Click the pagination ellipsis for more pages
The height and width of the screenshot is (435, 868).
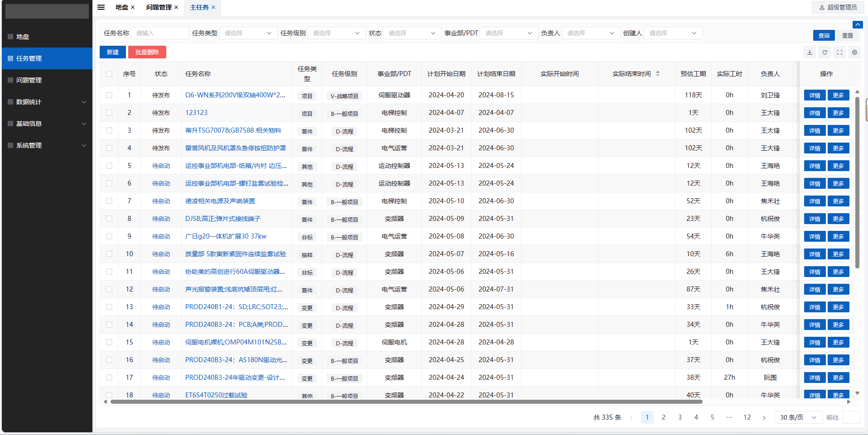pos(729,417)
